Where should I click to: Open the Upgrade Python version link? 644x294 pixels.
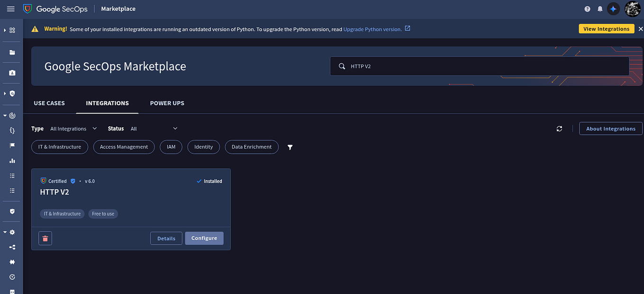coord(372,28)
